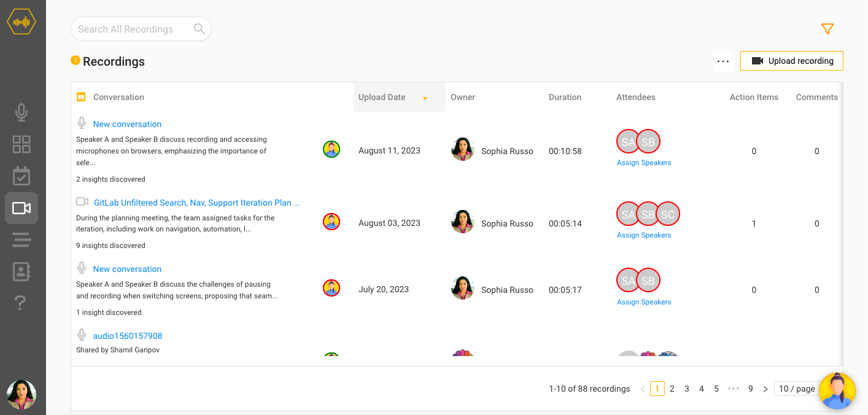868x415 pixels.
Task: Go to page 2 of recordings
Action: 672,389
